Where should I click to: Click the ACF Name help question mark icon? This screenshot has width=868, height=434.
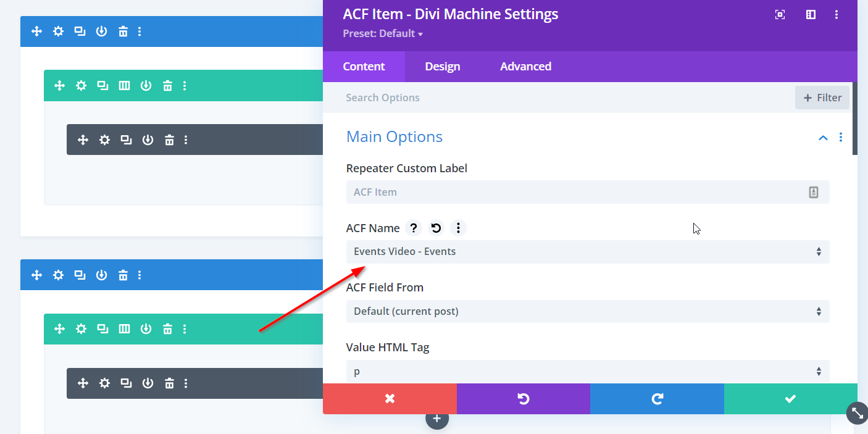tap(414, 228)
